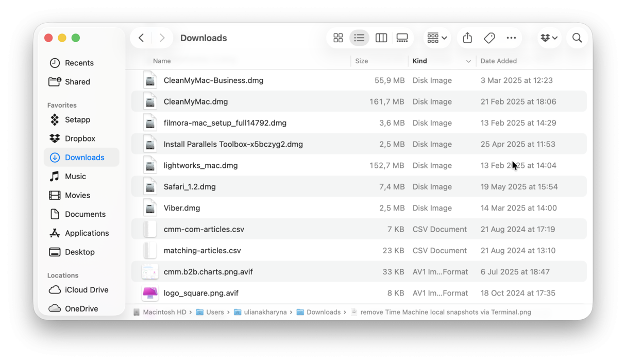
Task: Click the Tags icon in toolbar
Action: 489,38
